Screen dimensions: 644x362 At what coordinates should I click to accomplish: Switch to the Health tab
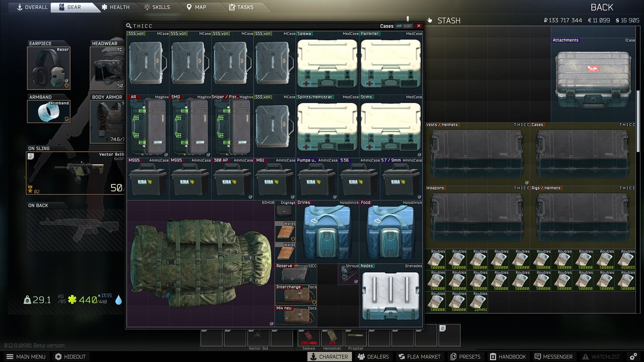116,7
